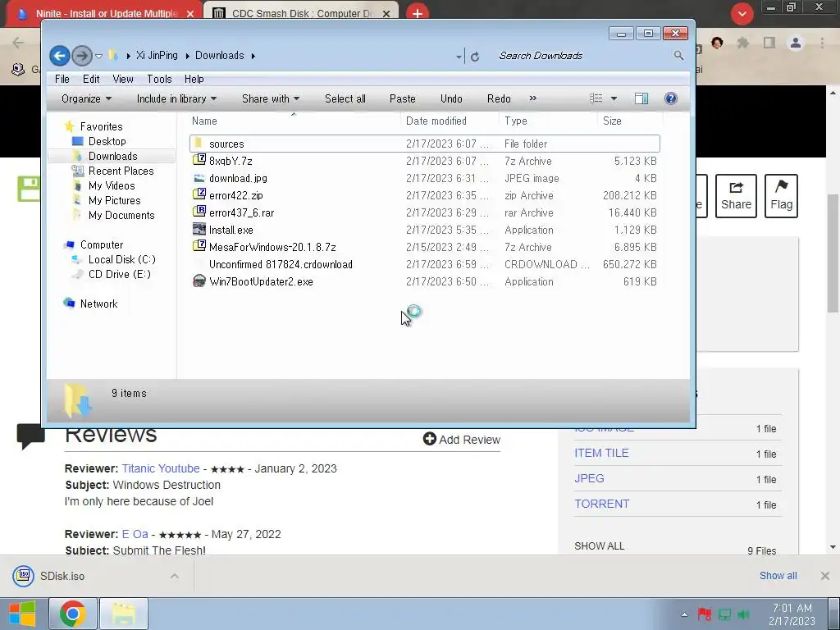This screenshot has width=840, height=630.
Task: Open the TORRENT download option link
Action: point(601,504)
